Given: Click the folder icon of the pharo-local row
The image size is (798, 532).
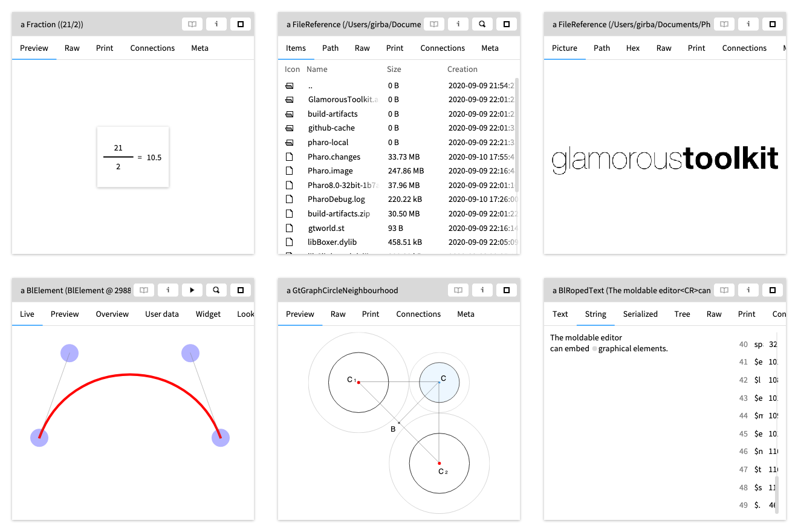Looking at the screenshot, I should 290,143.
